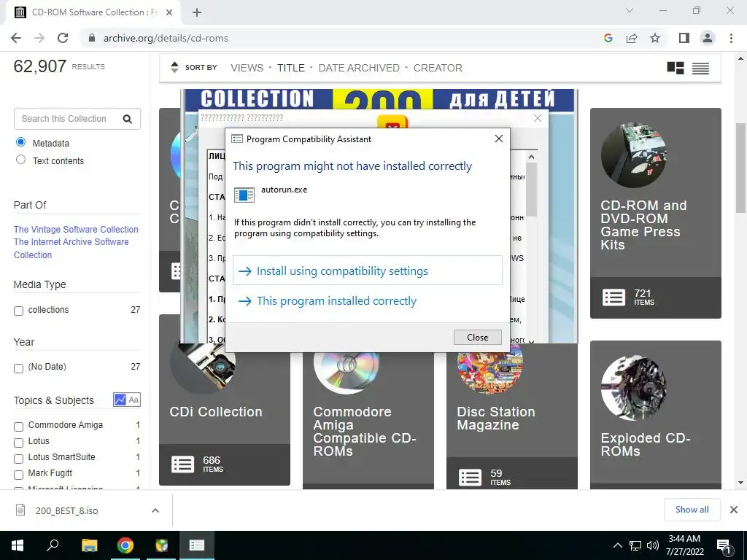747x560 pixels.
Task: Switch to tile view layout icon
Action: click(676, 68)
